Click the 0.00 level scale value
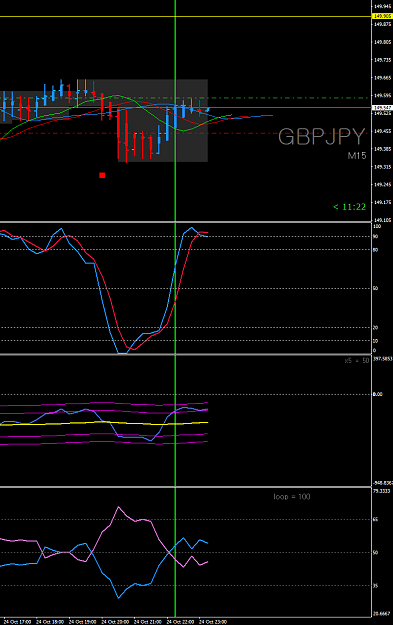This screenshot has height=625, width=393. click(377, 394)
